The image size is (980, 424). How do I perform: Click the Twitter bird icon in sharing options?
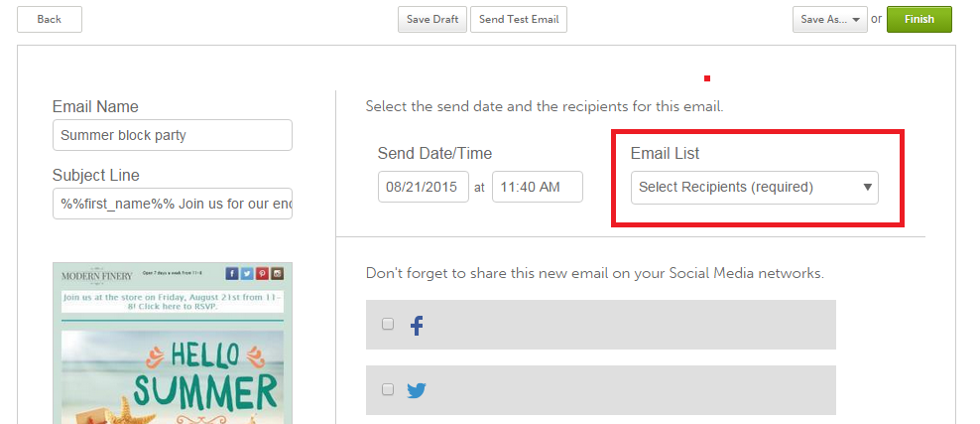pyautogui.click(x=417, y=390)
